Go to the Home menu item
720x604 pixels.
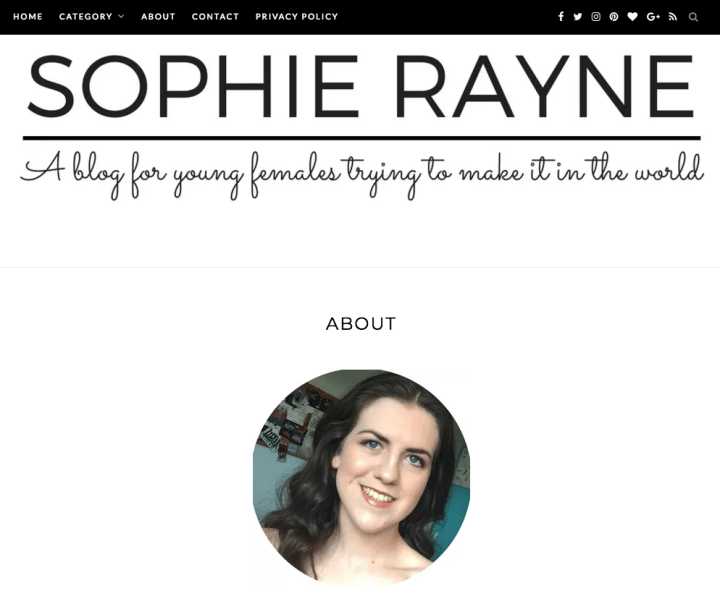click(28, 17)
